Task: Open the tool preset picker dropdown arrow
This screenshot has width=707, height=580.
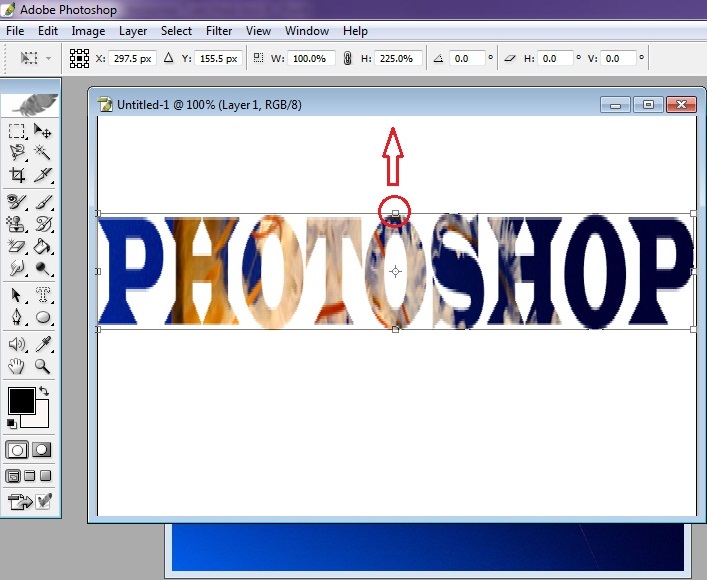Action: coord(48,58)
